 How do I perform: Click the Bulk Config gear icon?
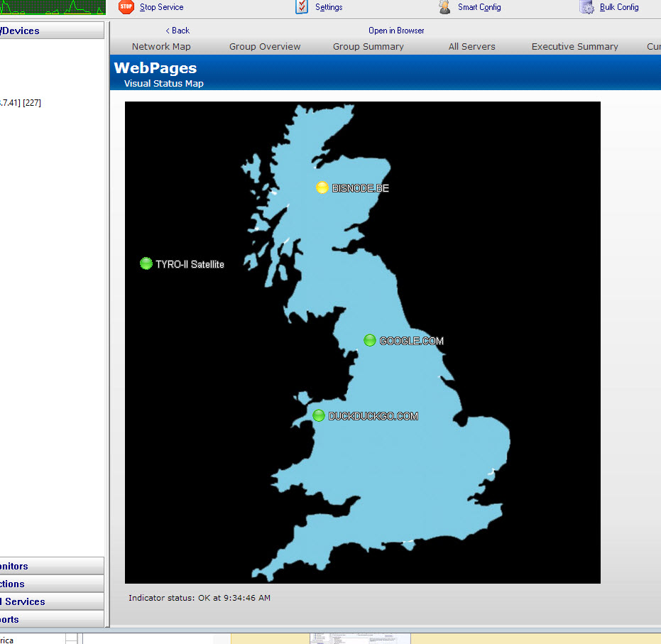(586, 7)
